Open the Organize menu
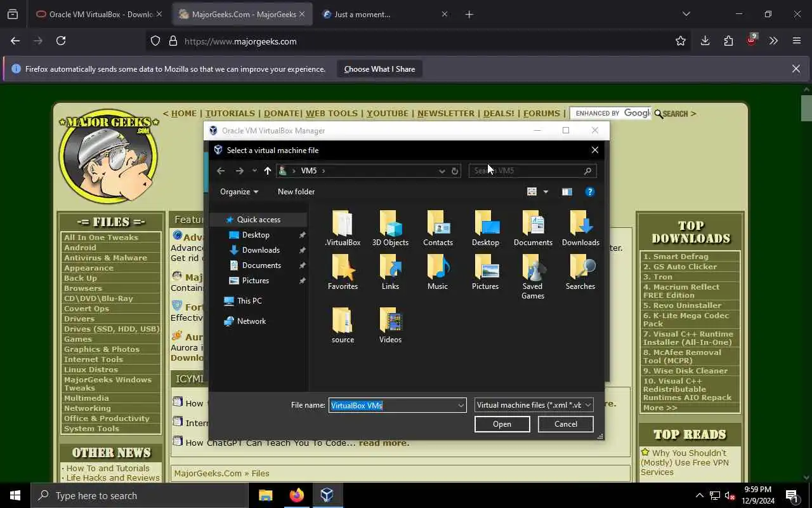Image resolution: width=812 pixels, height=508 pixels. point(239,192)
